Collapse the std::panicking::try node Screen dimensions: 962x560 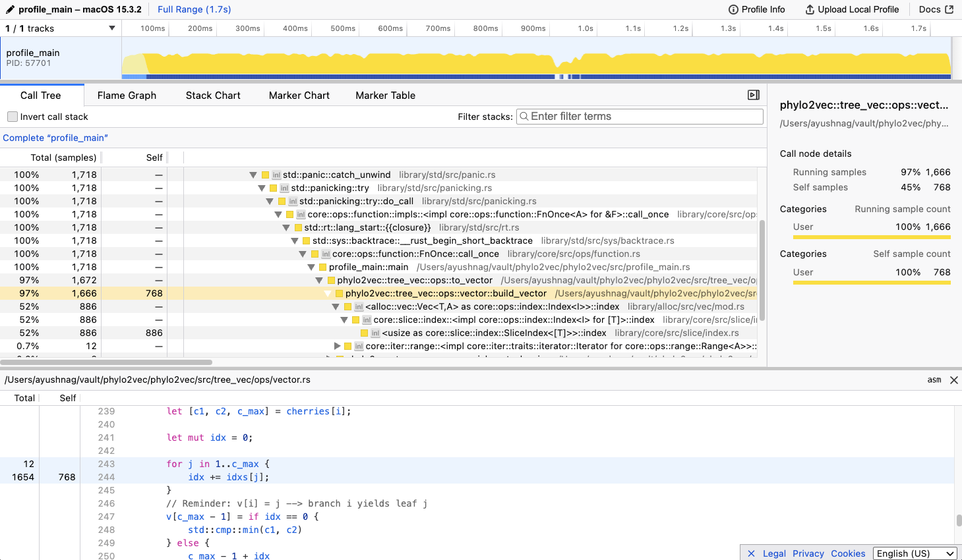click(262, 188)
